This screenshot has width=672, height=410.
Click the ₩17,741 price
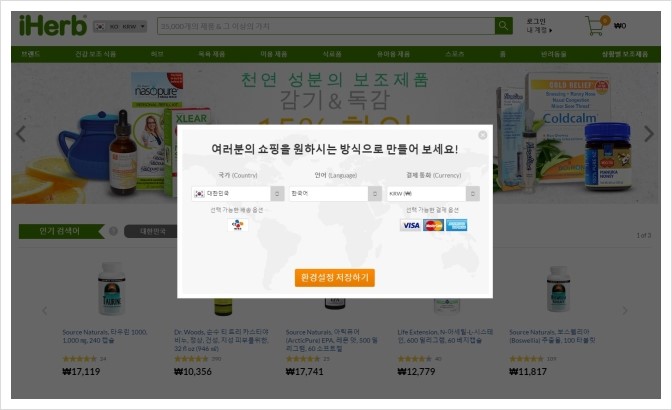tap(305, 371)
